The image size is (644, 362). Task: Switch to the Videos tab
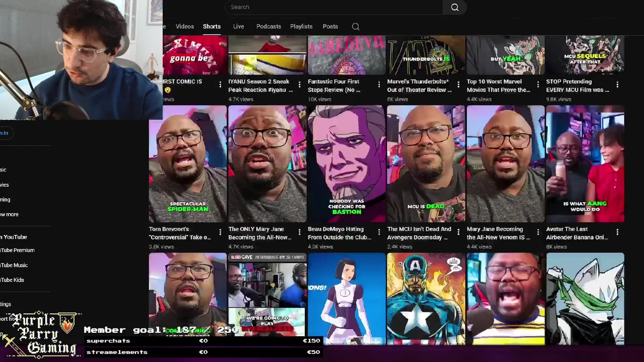[185, 27]
